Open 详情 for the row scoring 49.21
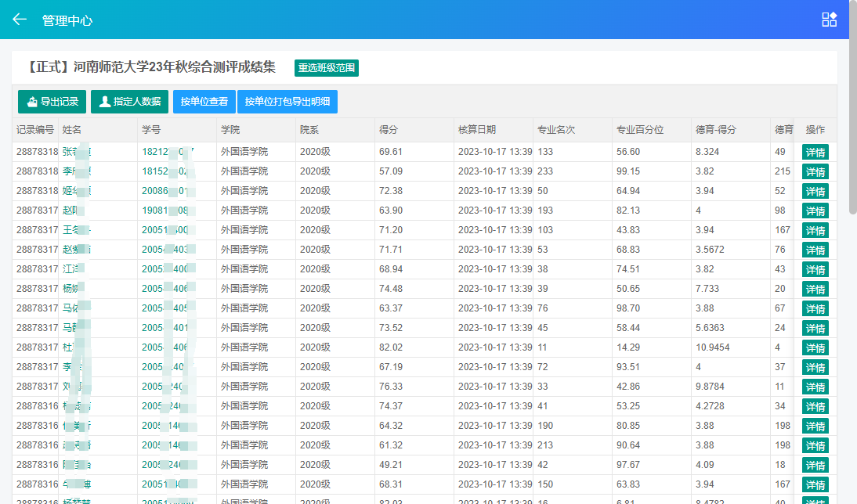The height and width of the screenshot is (504, 857). (x=815, y=465)
